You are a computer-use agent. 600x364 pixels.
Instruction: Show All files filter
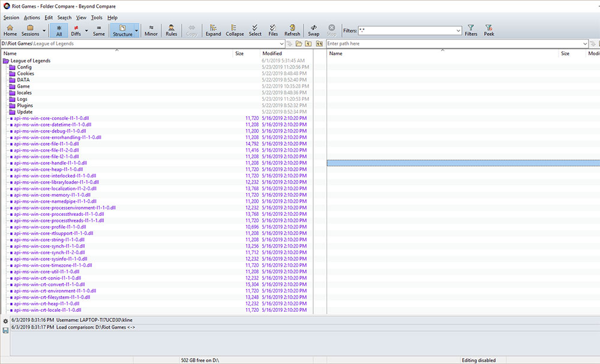59,30
